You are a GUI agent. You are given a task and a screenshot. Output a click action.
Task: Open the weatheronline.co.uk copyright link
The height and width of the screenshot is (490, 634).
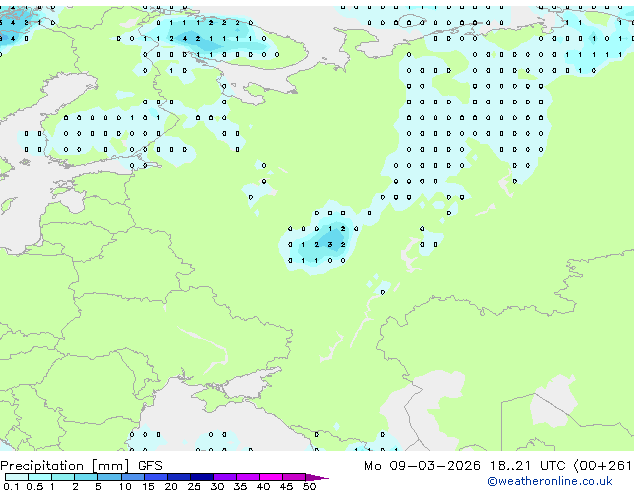pos(550,481)
